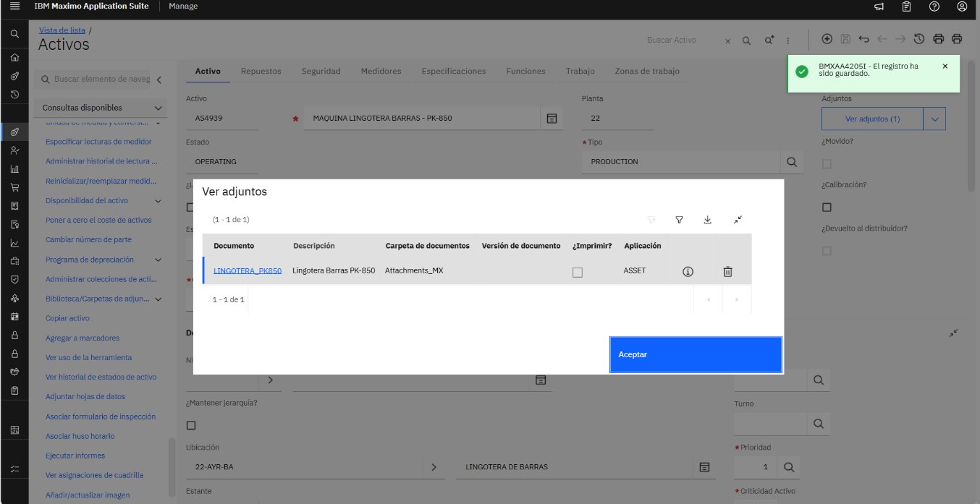Toggle the ¿Mantener jerarquía? checkbox
Image resolution: width=980 pixels, height=504 pixels.
point(191,425)
